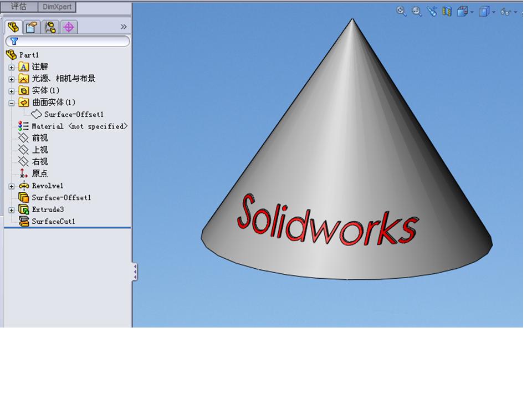Click the DimXpert ribbon tab

[57, 7]
